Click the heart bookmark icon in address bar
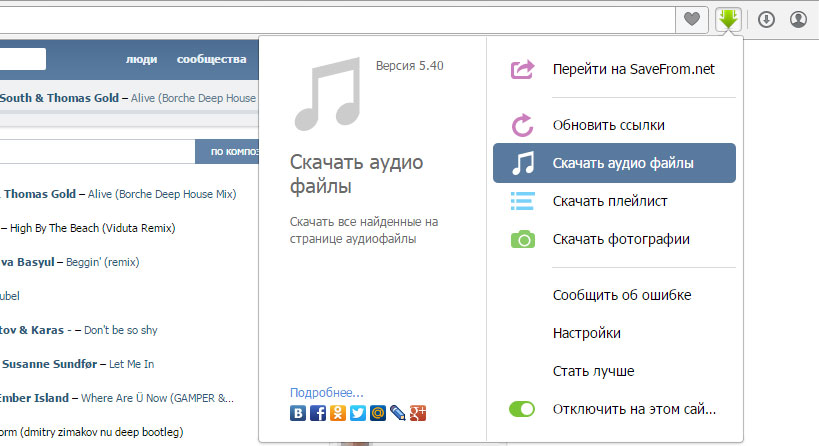This screenshot has height=446, width=819. 690,19
